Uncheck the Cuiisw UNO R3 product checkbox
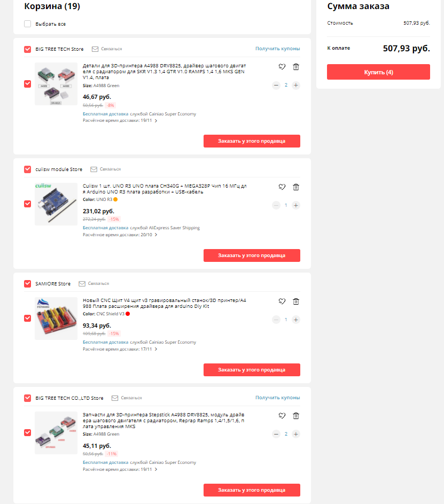The height and width of the screenshot is (504, 444). [x=28, y=204]
